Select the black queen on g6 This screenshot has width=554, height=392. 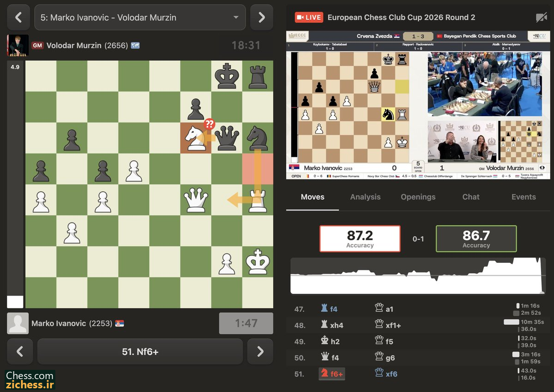pyautogui.click(x=227, y=138)
